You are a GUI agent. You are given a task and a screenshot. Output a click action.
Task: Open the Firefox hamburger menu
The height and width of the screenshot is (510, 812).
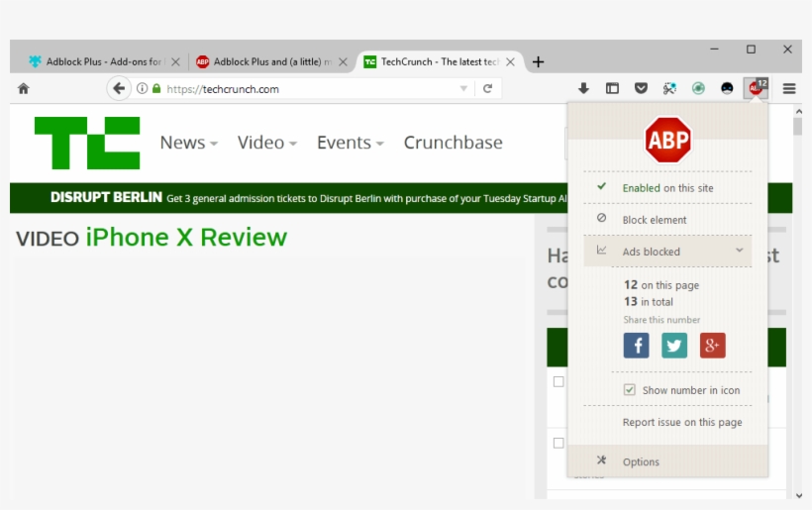[x=789, y=88]
